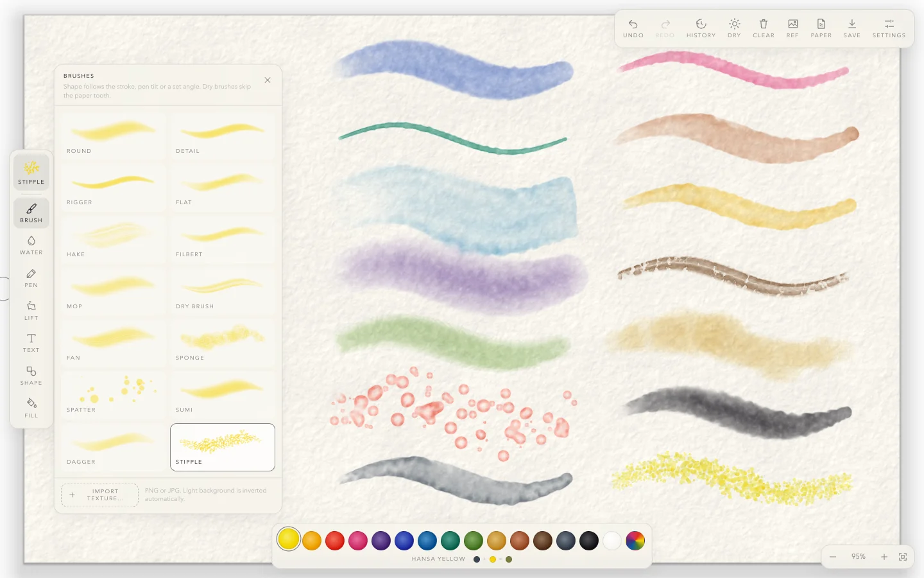
Task: Zoom out with the minus button
Action: 833,557
